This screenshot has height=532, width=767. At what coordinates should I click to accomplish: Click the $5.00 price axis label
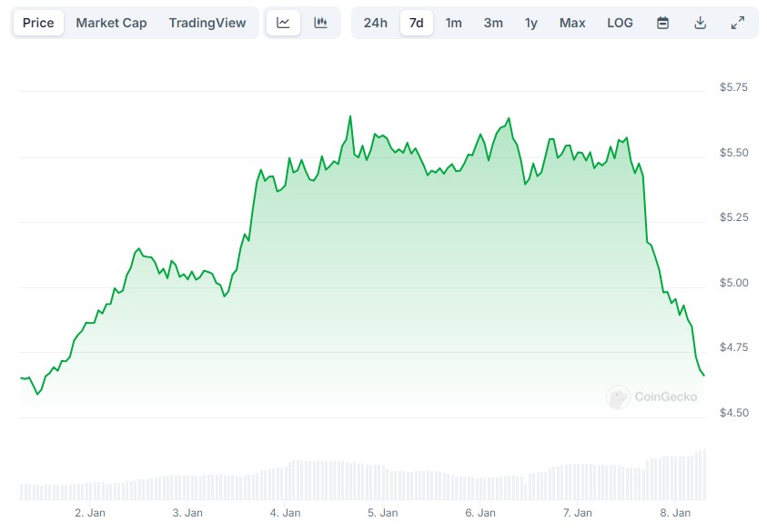[733, 283]
